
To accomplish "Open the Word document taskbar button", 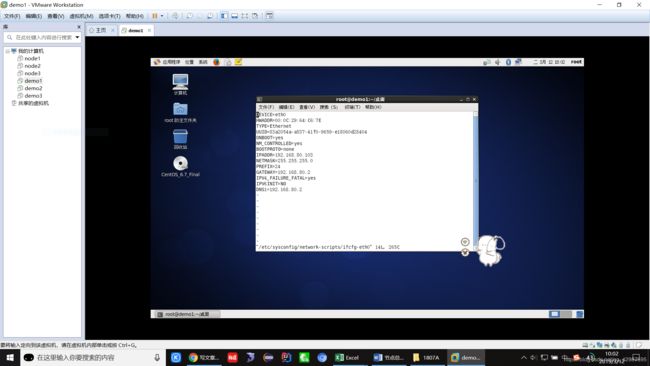I will 388,357.
